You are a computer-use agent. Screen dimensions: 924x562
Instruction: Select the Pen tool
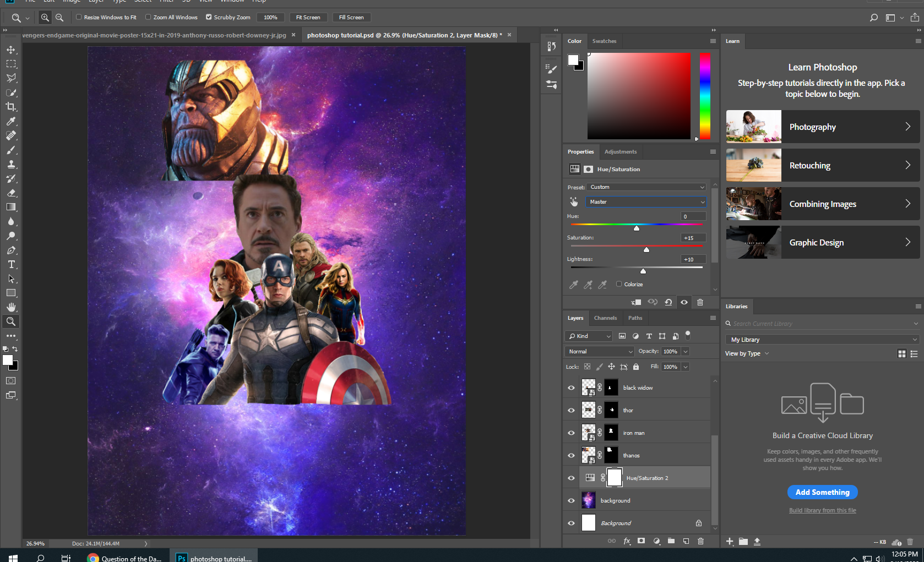[11, 250]
